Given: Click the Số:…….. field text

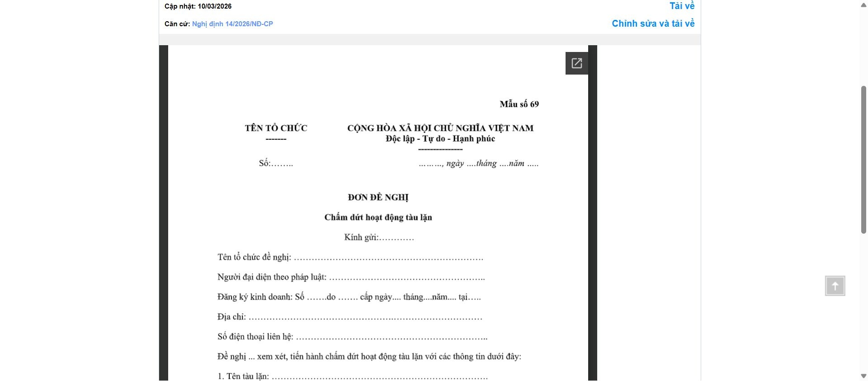Looking at the screenshot, I should [276, 163].
